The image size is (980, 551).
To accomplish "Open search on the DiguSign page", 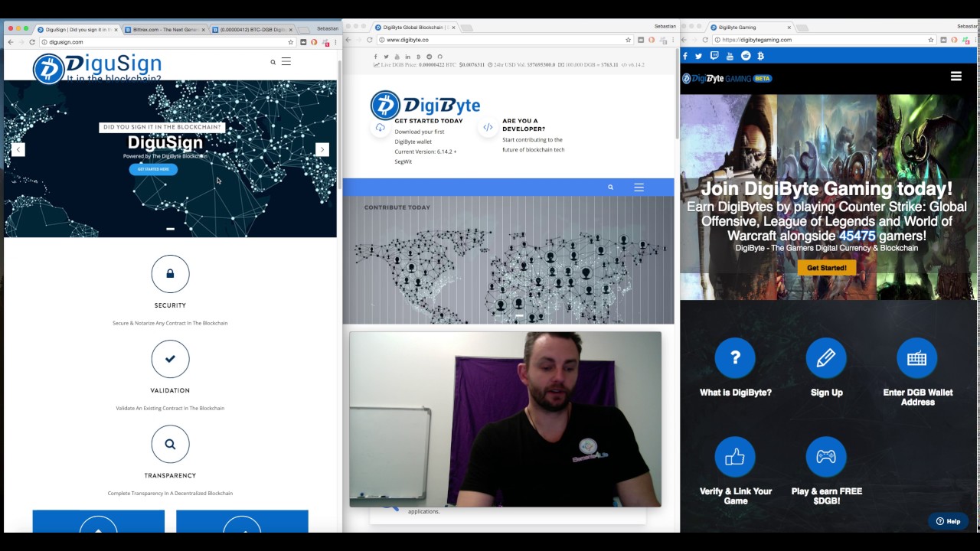I will pyautogui.click(x=273, y=62).
